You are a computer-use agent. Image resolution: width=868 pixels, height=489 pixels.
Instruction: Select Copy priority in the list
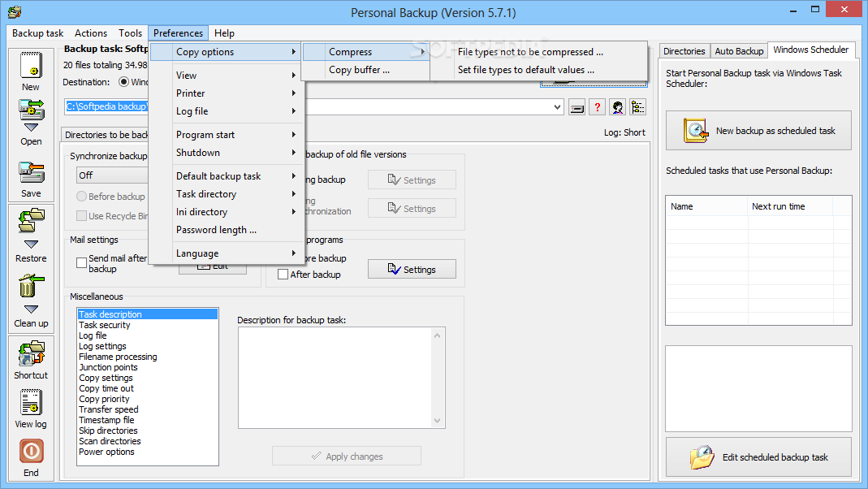pyautogui.click(x=147, y=399)
